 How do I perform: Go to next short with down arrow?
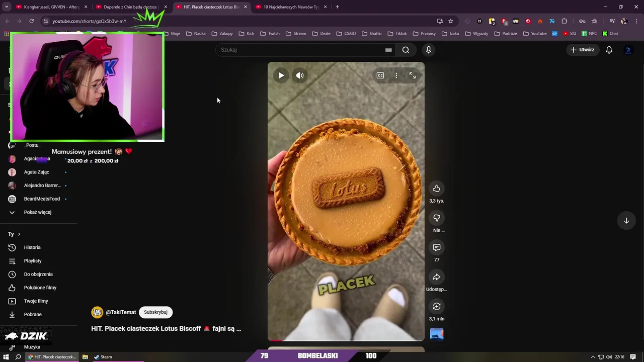pos(626,221)
